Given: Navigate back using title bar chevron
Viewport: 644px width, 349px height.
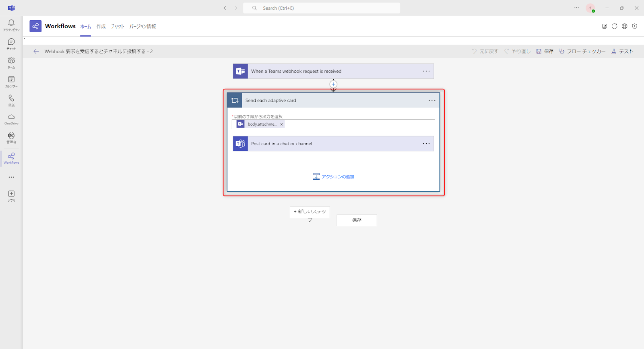Looking at the screenshot, I should 225,8.
